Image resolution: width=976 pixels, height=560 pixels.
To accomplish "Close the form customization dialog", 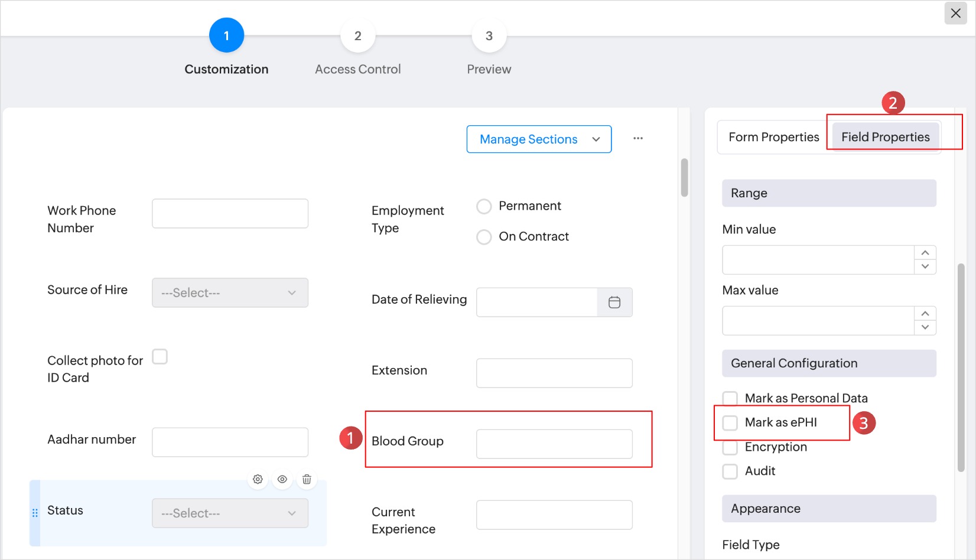I will [955, 13].
